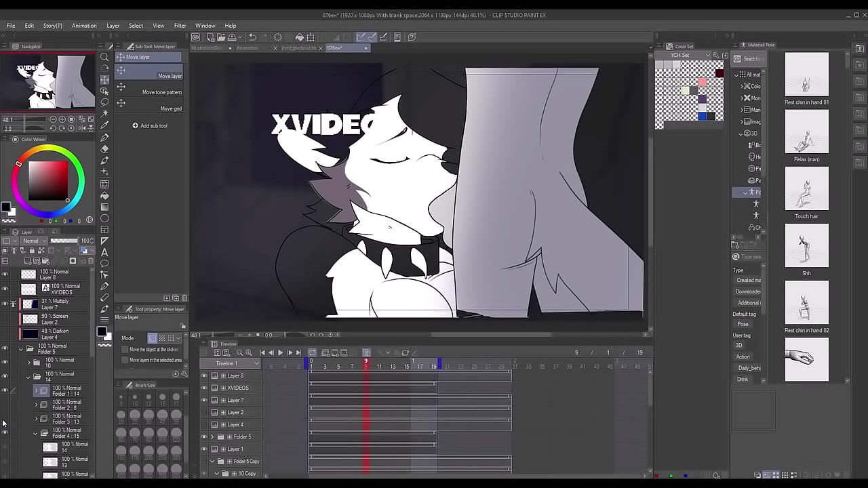868x488 pixels.
Task: Expand Folder 2 : 8 in Layer panel
Action: point(37,405)
